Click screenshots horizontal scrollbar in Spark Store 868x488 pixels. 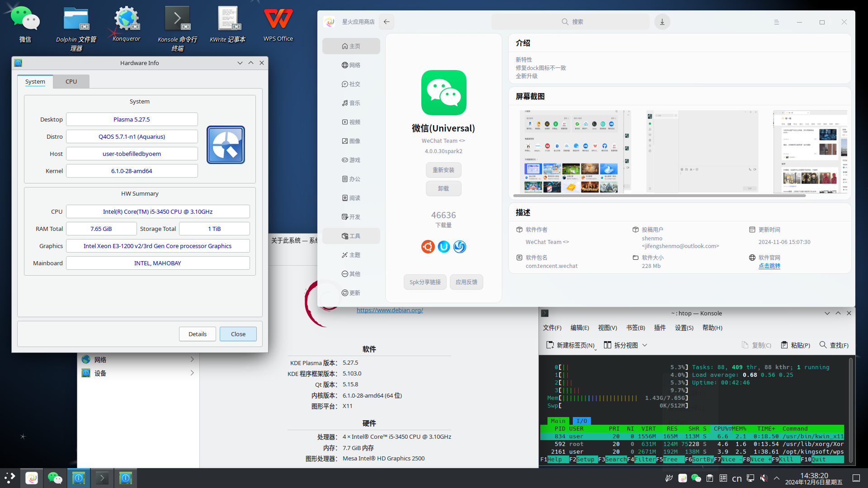pos(660,196)
